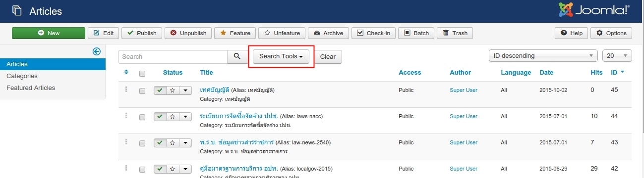
Task: Click the Joomla! logo
Action: [x=594, y=10]
